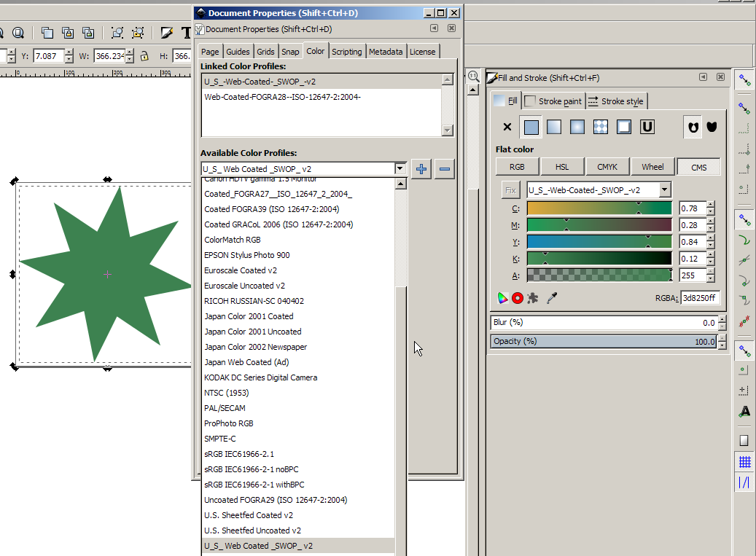The image size is (756, 556).
Task: Click the No paint X icon
Action: 507,127
